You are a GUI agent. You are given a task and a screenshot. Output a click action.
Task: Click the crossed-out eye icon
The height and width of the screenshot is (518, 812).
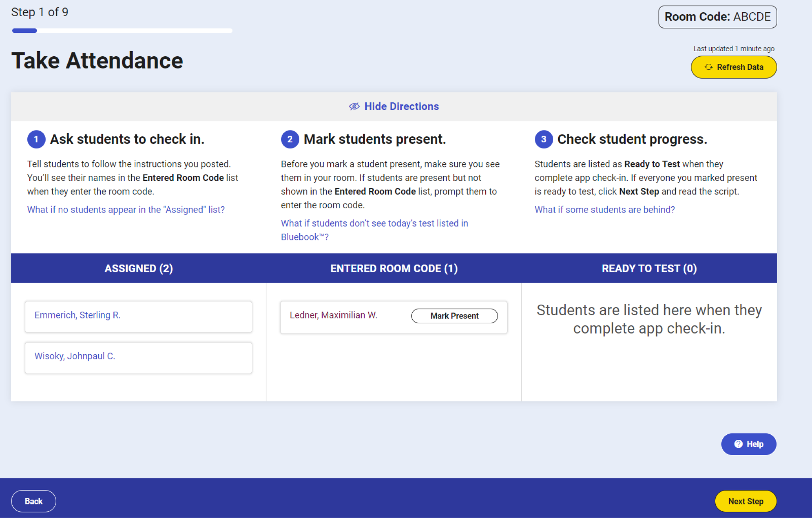(x=354, y=106)
